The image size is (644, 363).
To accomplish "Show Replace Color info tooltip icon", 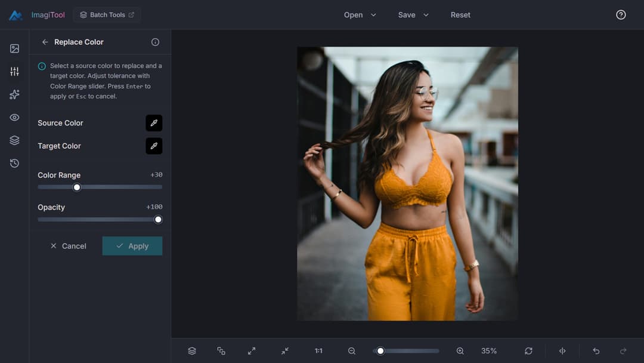I will [155, 42].
